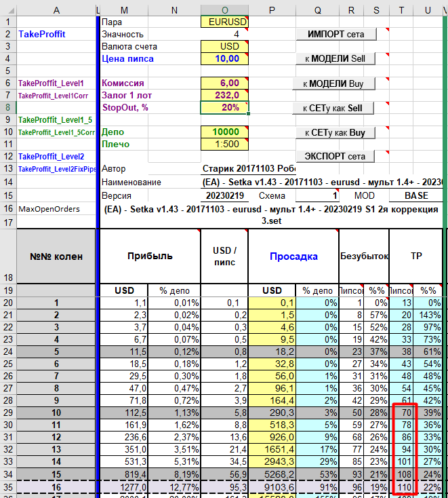Click the к МОДЕЛИ Sell button
This screenshot has height=498, width=448.
[335, 58]
